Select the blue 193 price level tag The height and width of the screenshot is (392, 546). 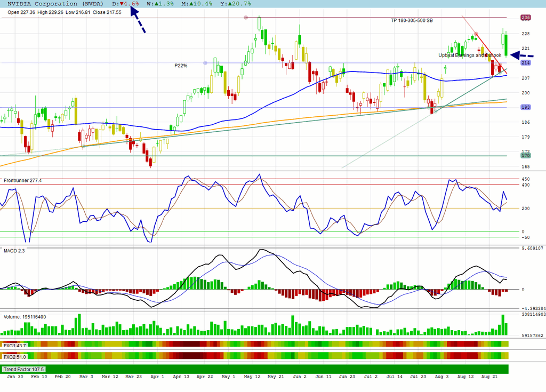525,107
